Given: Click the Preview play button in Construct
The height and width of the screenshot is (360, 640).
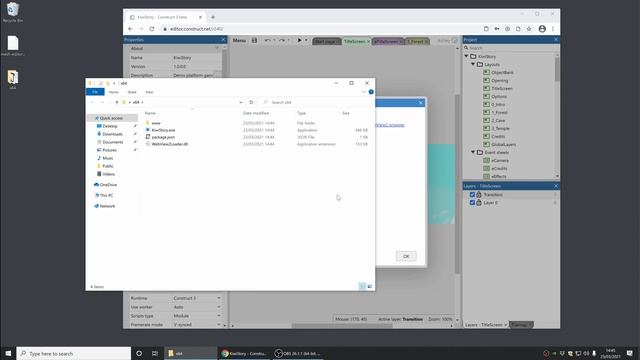Looking at the screenshot, I should coord(299,40).
